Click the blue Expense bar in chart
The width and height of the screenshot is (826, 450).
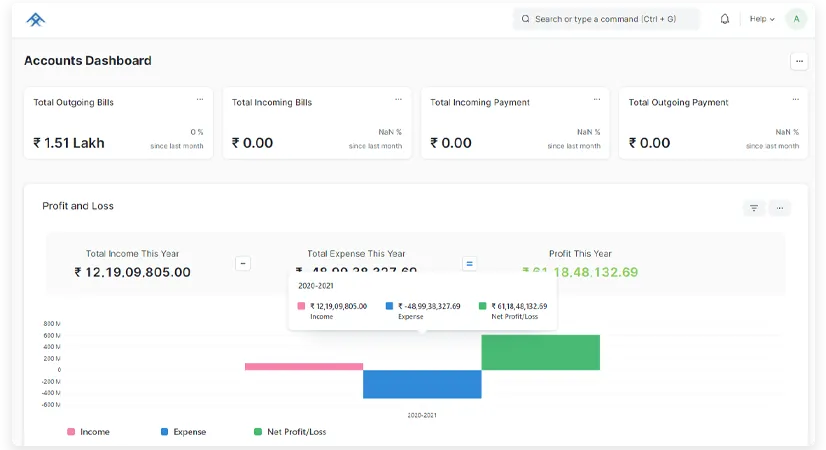pyautogui.click(x=421, y=384)
